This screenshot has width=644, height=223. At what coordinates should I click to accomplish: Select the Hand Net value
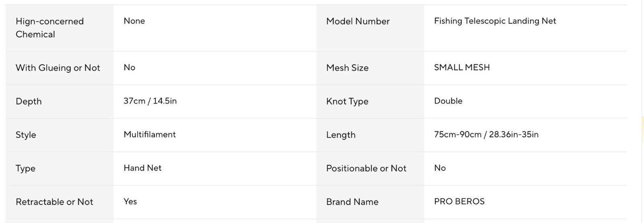click(x=142, y=168)
